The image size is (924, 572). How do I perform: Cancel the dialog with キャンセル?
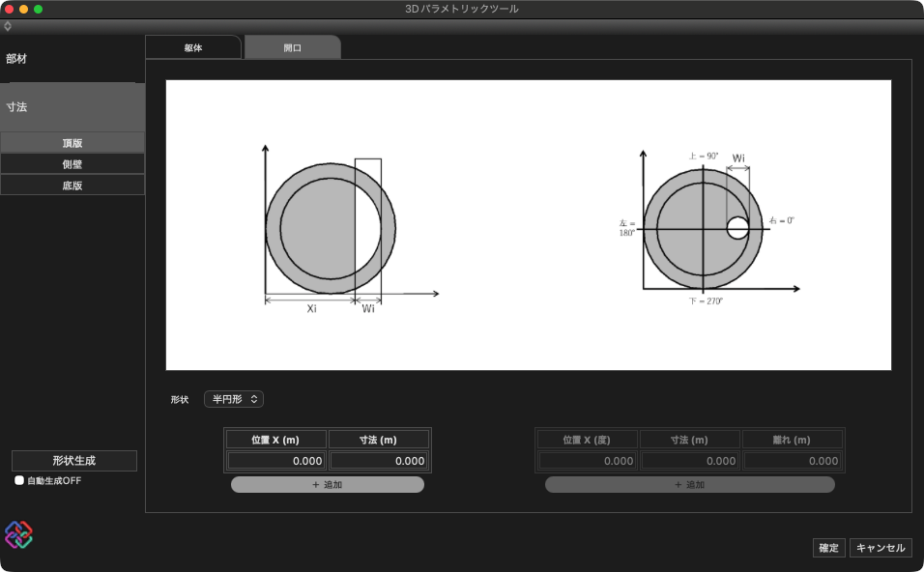tap(881, 548)
